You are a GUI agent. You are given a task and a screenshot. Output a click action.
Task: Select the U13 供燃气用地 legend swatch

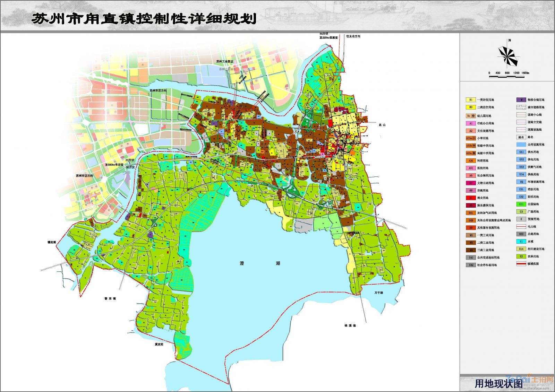521,167
